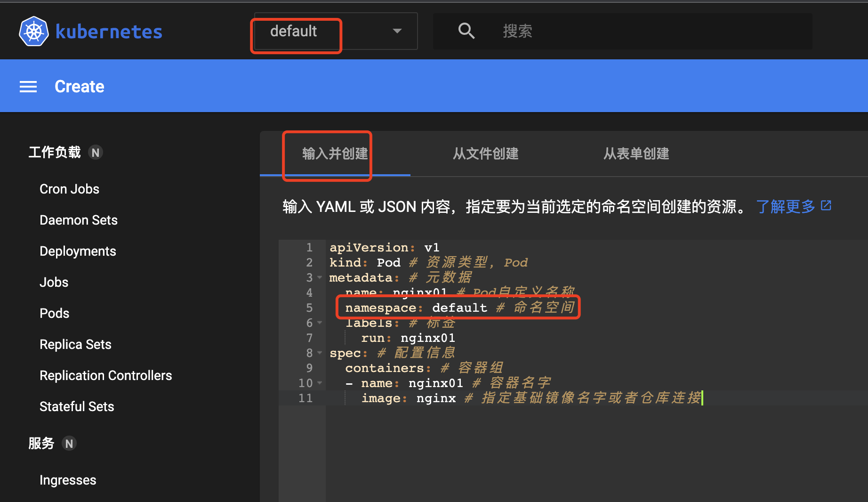Open Cron Jobs in the sidebar
Image resolution: width=868 pixels, height=502 pixels.
pyautogui.click(x=69, y=189)
